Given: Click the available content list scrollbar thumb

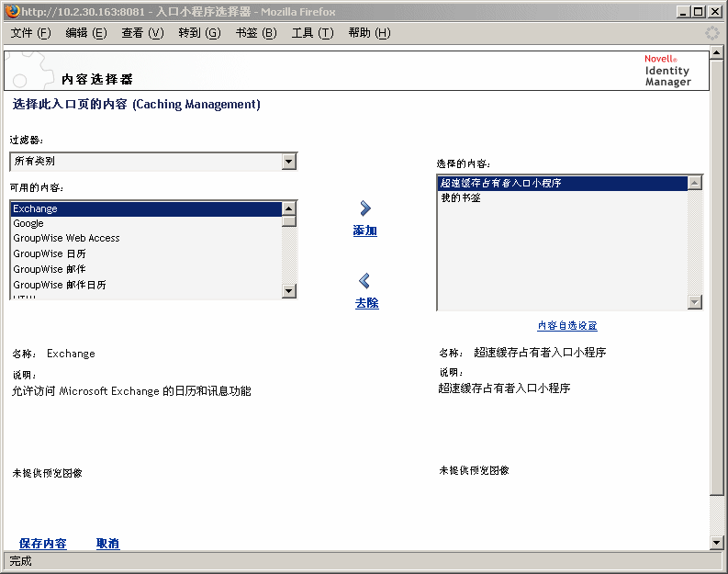Looking at the screenshot, I should coord(289,221).
